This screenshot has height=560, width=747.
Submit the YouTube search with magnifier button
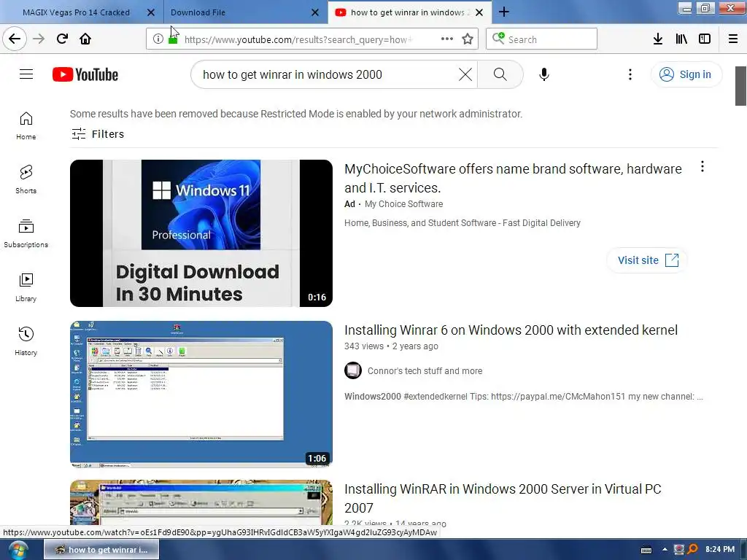500,74
